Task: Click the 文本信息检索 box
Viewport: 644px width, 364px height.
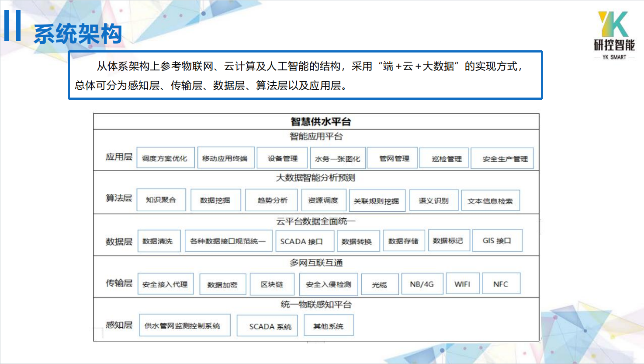Action: point(490,201)
